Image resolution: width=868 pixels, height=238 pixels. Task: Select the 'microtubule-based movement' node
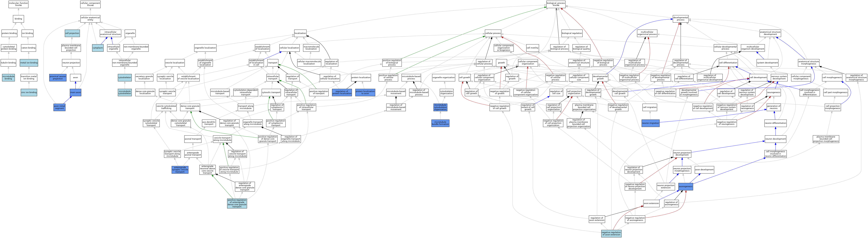coord(396,92)
